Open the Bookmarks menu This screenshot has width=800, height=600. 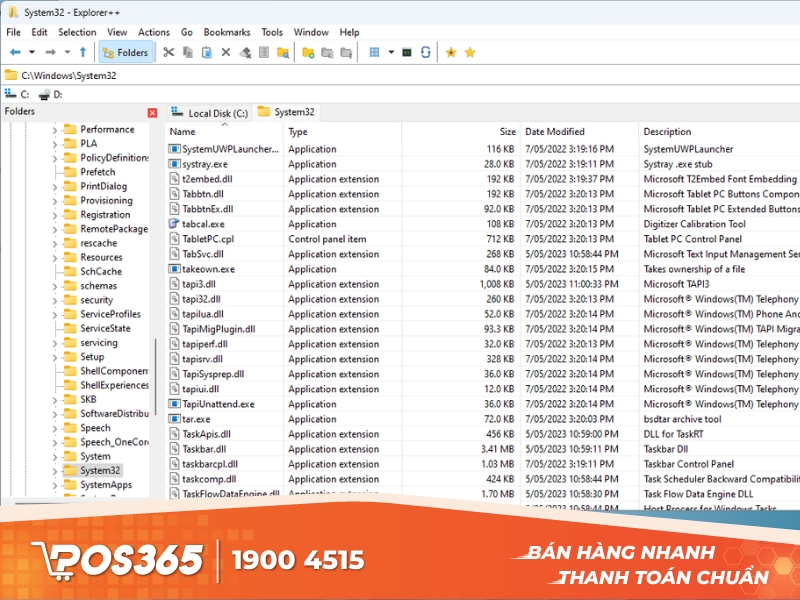click(226, 32)
